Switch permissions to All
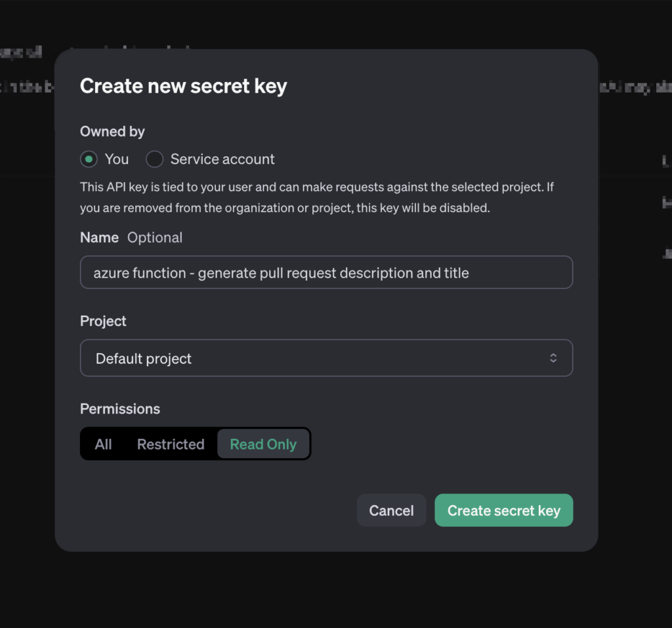This screenshot has width=672, height=628. [103, 444]
